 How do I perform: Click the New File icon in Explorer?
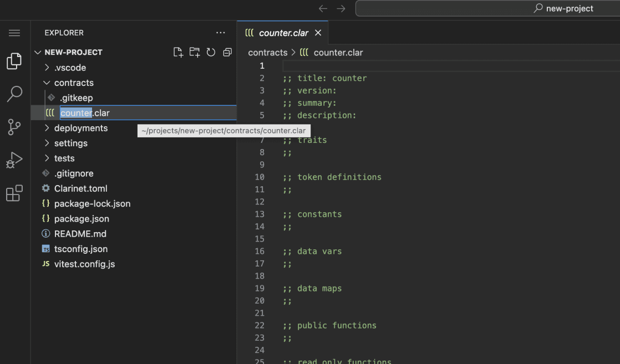tap(178, 52)
